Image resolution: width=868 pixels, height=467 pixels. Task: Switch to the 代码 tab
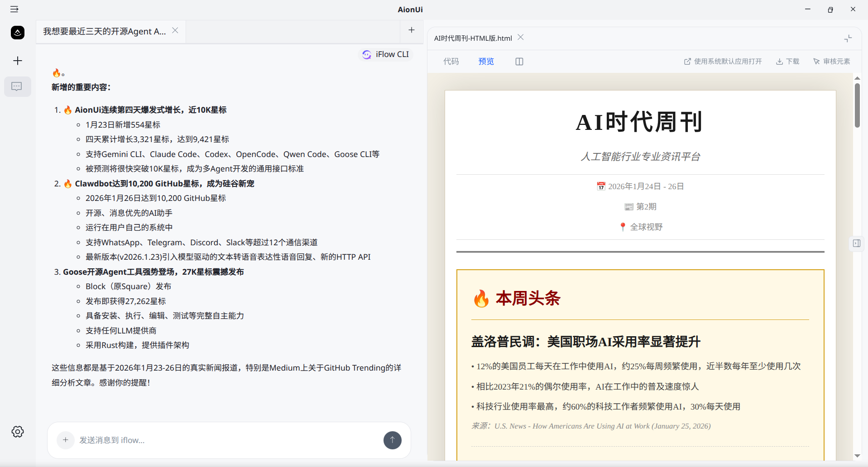point(451,61)
